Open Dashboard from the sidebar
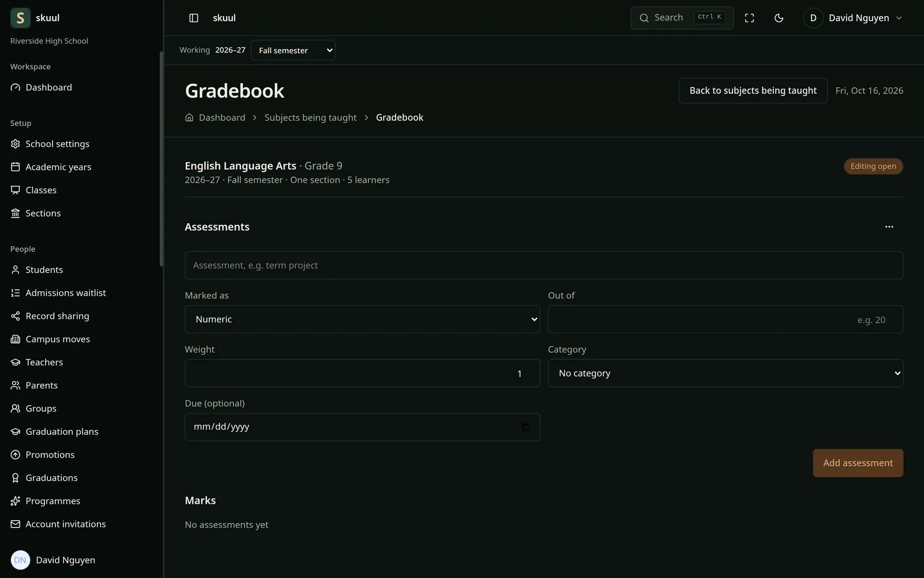Viewport: 924px width, 578px height. coord(49,87)
